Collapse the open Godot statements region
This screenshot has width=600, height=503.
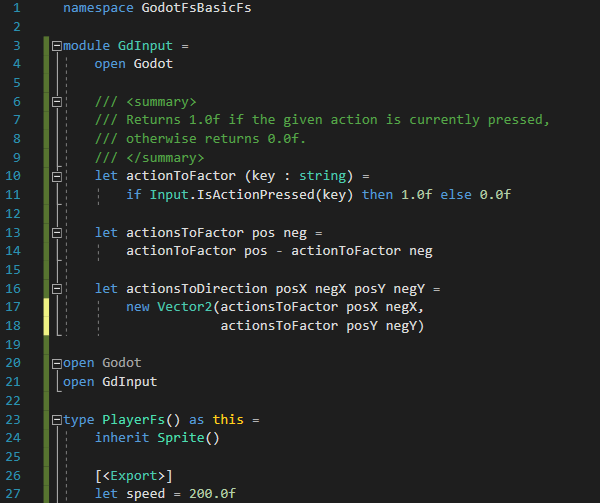click(x=56, y=363)
